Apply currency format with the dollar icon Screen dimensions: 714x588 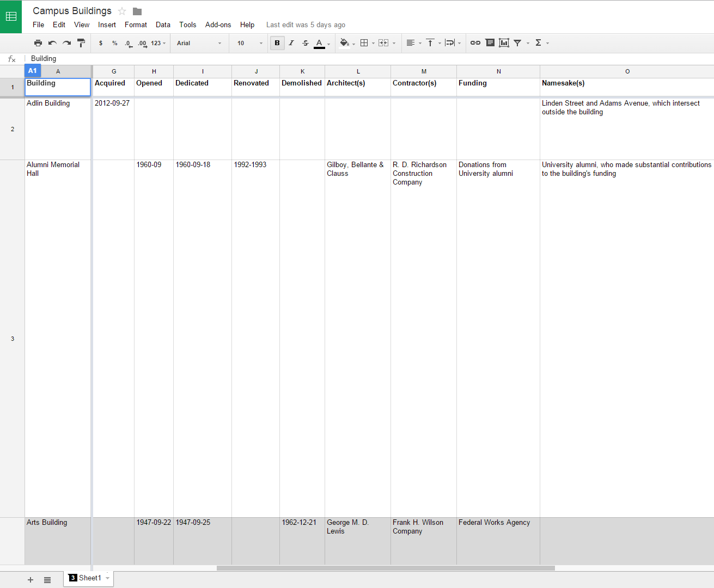pos(101,42)
